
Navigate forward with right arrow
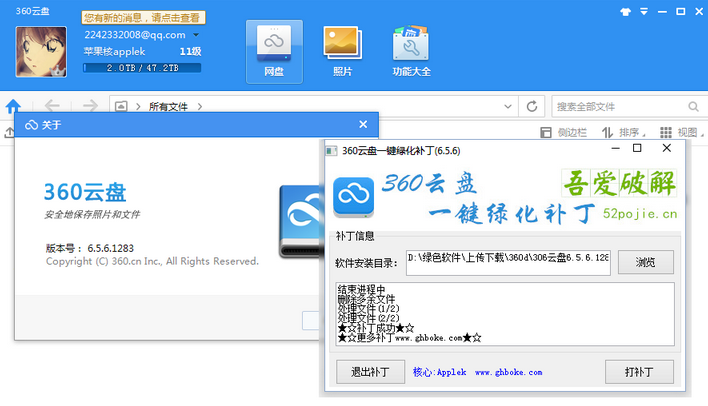(90, 106)
